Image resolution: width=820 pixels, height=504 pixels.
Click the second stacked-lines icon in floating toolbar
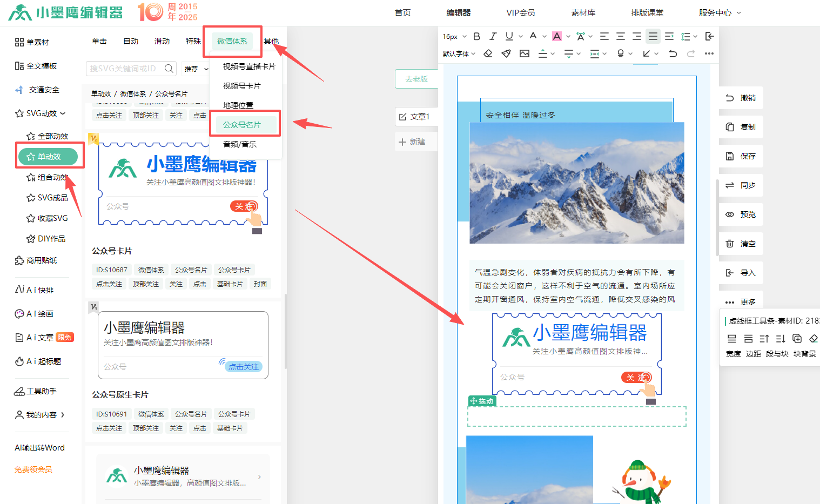pos(748,339)
